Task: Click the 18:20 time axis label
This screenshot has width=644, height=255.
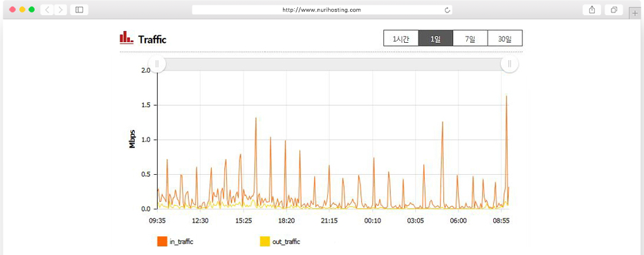Action: tap(286, 220)
